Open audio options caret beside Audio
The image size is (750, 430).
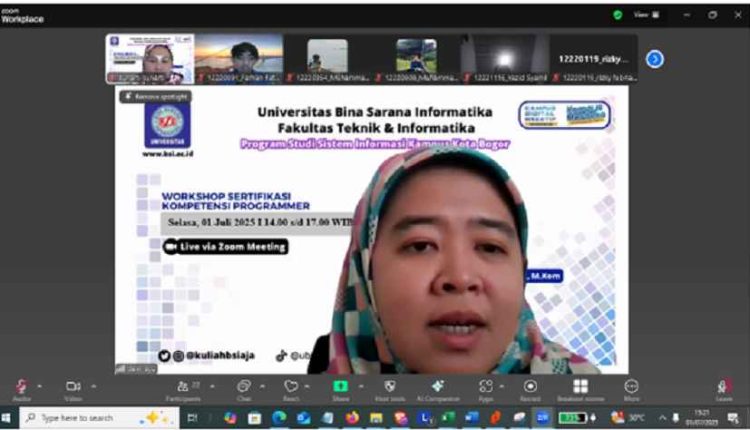[x=40, y=386]
